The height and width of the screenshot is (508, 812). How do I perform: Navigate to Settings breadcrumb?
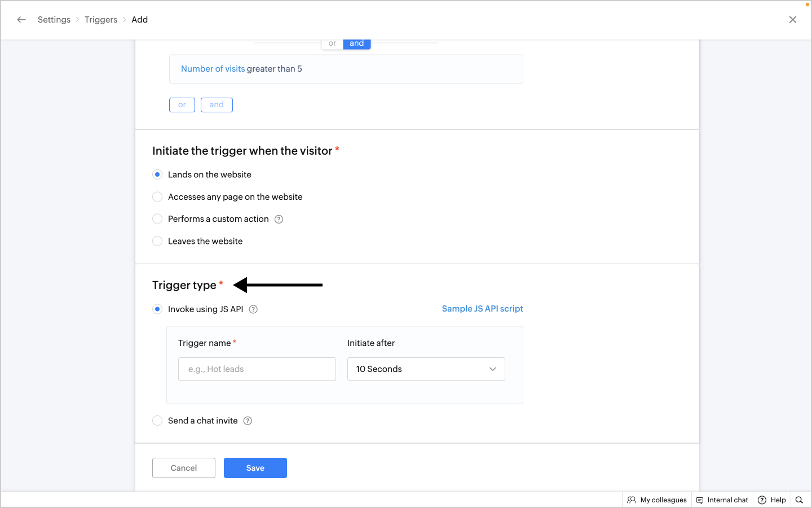(54, 20)
